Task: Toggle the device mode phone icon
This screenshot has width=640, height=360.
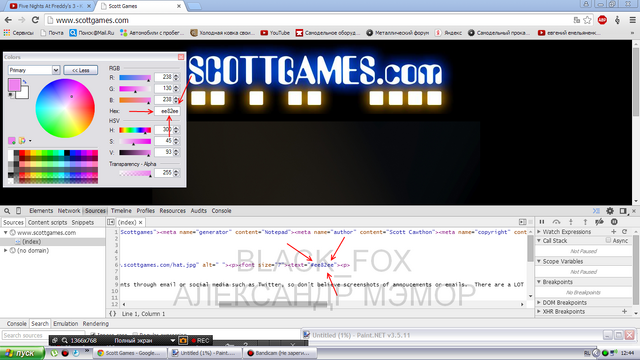Action: pyautogui.click(x=18, y=211)
